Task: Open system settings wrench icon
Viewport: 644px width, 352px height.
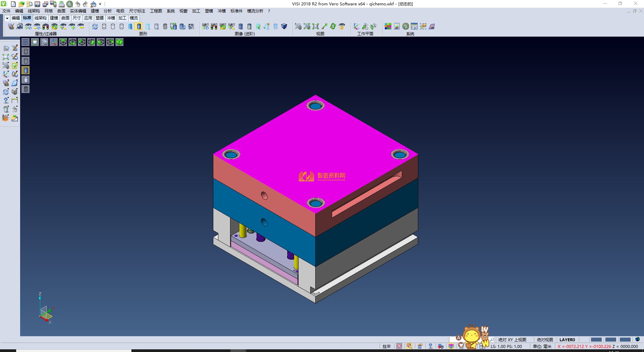Action: (406, 27)
